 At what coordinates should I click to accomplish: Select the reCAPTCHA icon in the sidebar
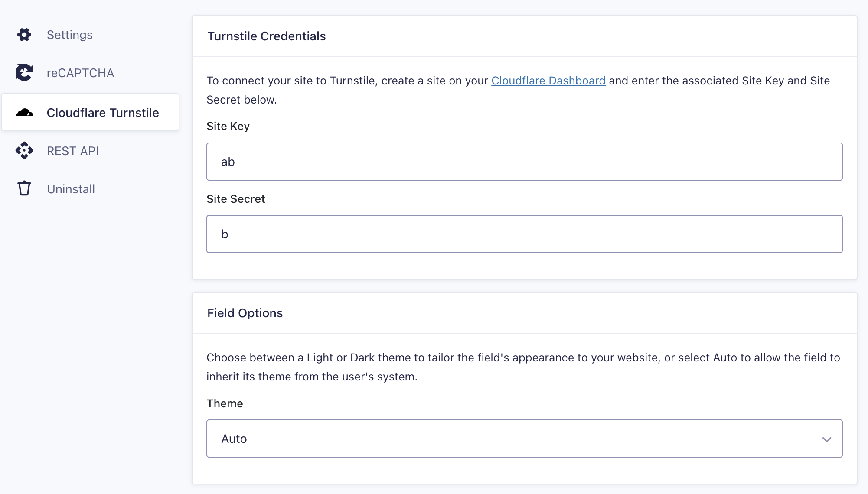tap(24, 72)
